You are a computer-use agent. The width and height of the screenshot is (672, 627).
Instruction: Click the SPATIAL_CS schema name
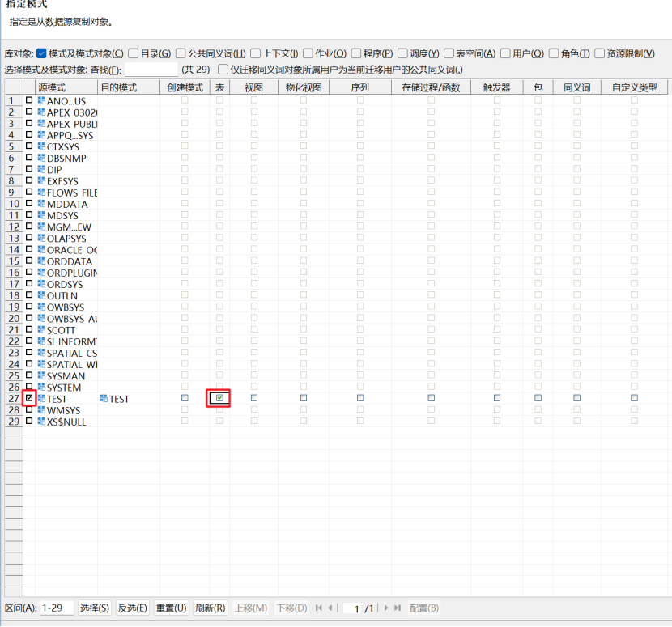[x=72, y=353]
